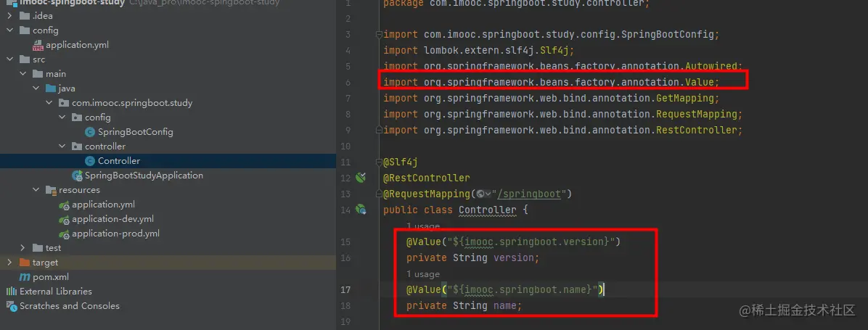Open the /springboot URL mapping link
This screenshot has height=330, width=868.
point(530,194)
